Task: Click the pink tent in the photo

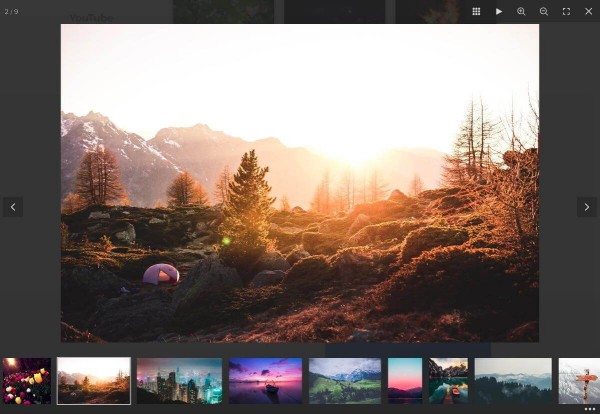Action: (x=161, y=274)
